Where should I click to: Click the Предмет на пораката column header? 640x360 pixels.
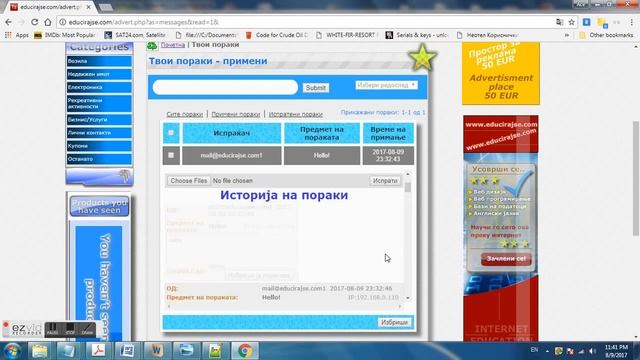[x=322, y=133]
